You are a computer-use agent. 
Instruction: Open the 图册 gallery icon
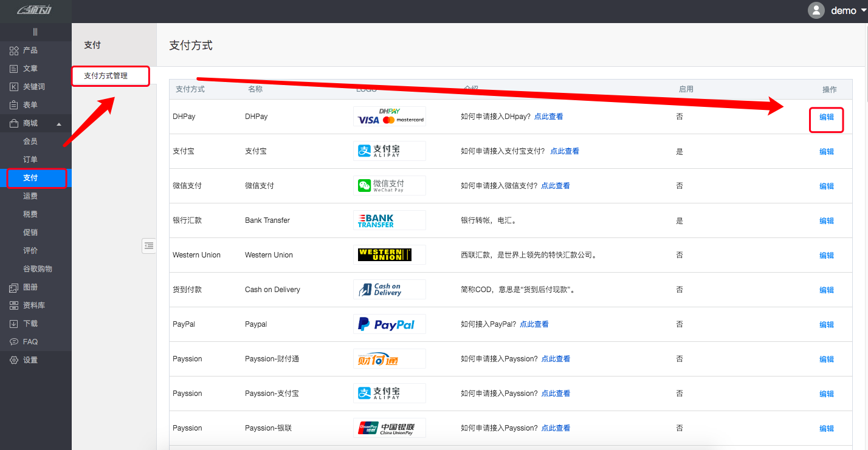coord(14,287)
